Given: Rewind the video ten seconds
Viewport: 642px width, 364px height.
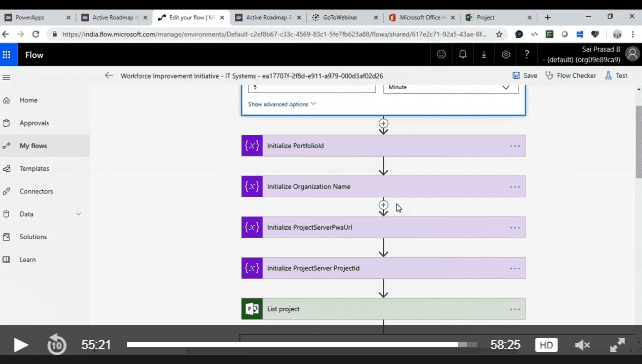Looking at the screenshot, I should (x=57, y=344).
